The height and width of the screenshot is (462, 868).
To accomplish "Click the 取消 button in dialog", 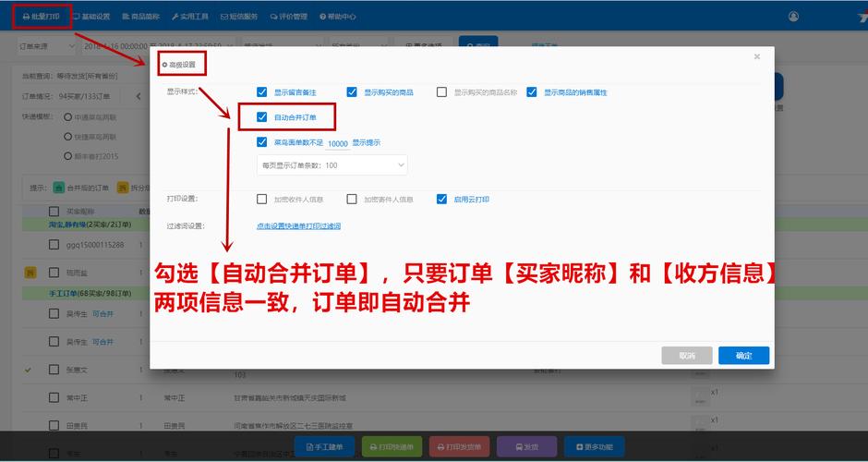I will pos(687,356).
